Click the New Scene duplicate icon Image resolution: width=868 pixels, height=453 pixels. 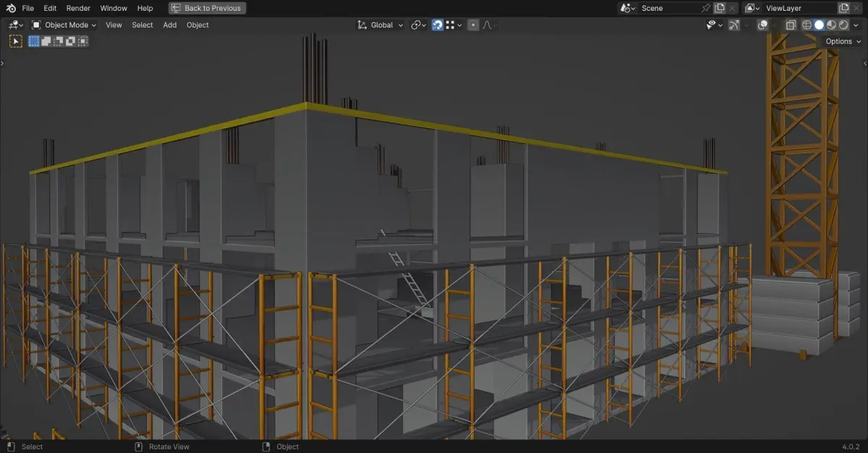pyautogui.click(x=719, y=8)
